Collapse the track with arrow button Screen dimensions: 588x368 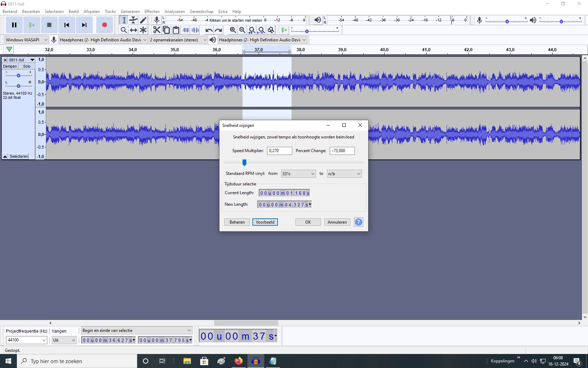click(5, 156)
